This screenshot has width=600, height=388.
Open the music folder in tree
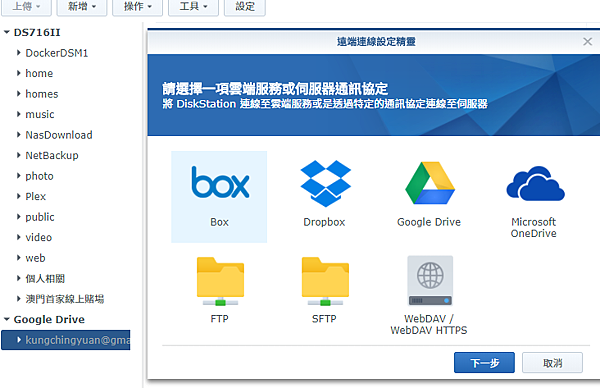click(x=40, y=114)
